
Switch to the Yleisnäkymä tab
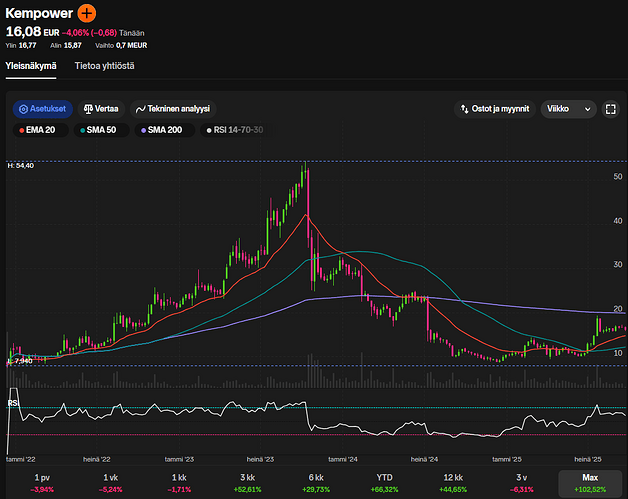30,66
